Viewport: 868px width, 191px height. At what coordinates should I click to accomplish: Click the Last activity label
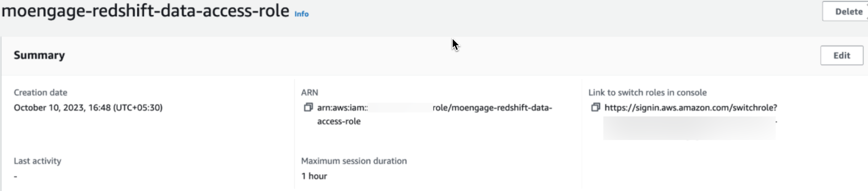click(37, 161)
